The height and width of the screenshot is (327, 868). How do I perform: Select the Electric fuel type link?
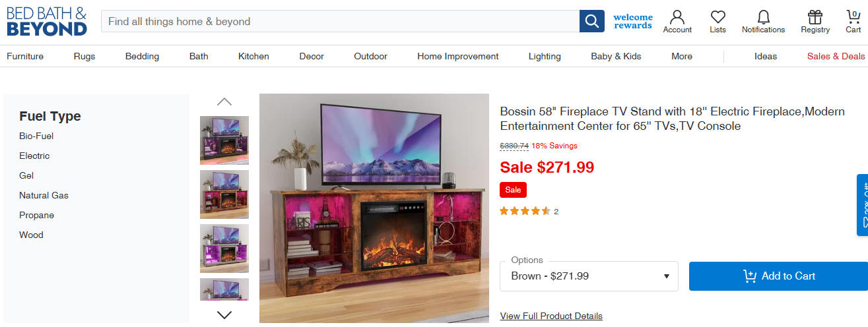(x=34, y=156)
